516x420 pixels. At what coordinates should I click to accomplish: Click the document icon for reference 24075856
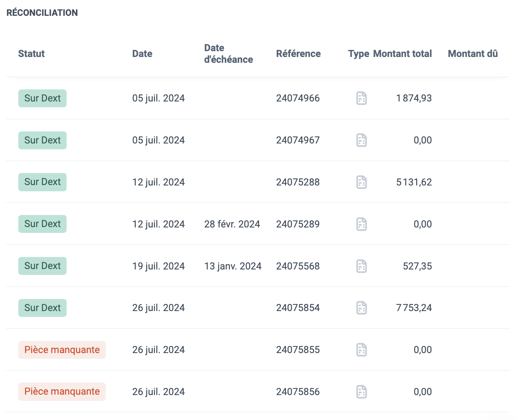pyautogui.click(x=362, y=392)
